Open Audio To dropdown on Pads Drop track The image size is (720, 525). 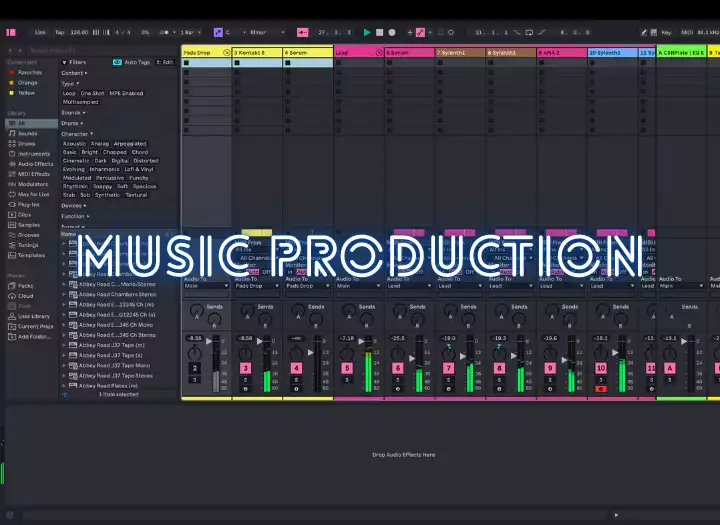206,286
